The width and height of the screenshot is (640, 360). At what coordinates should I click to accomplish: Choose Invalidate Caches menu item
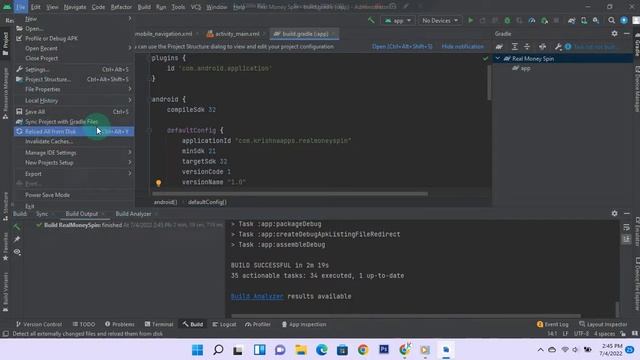pos(73,141)
